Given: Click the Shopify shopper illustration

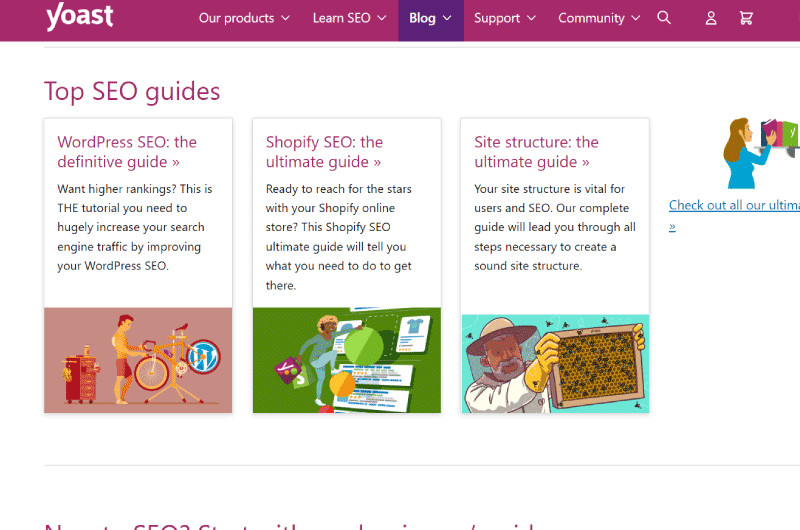Looking at the screenshot, I should pos(346,360).
